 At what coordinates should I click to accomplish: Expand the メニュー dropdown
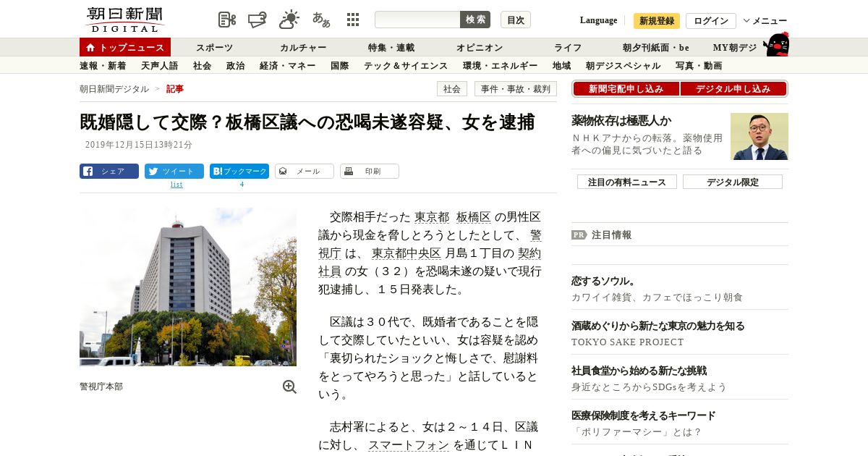(x=765, y=20)
